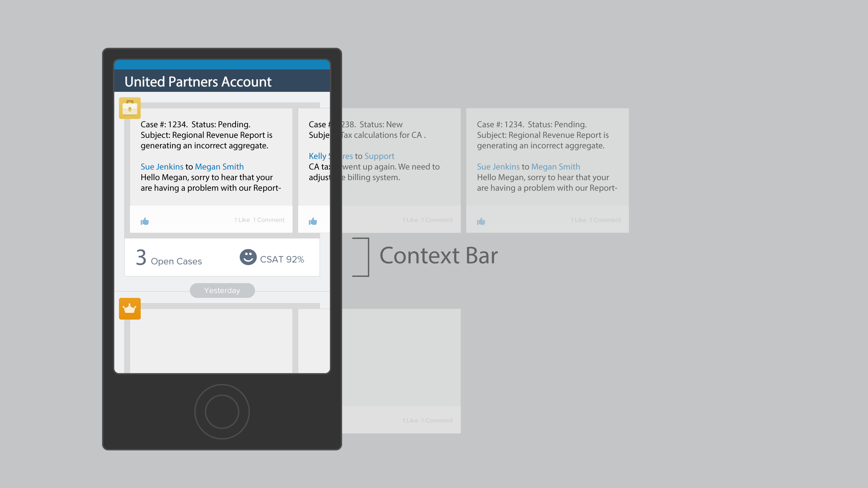Click 'Megan Smith' recipient name
Screen dimensions: 868x488
pos(219,166)
